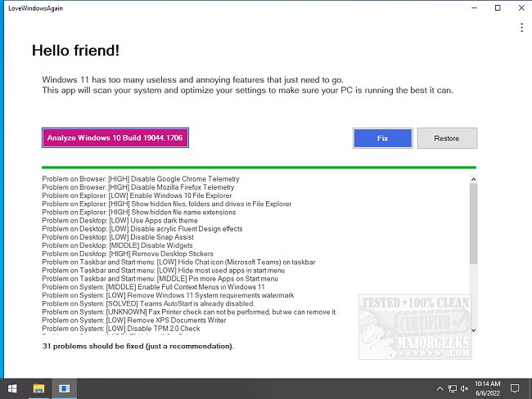Select 'Remove XPS Documents Writer' line
Image resolution: width=532 pixels, height=399 pixels.
point(134,320)
